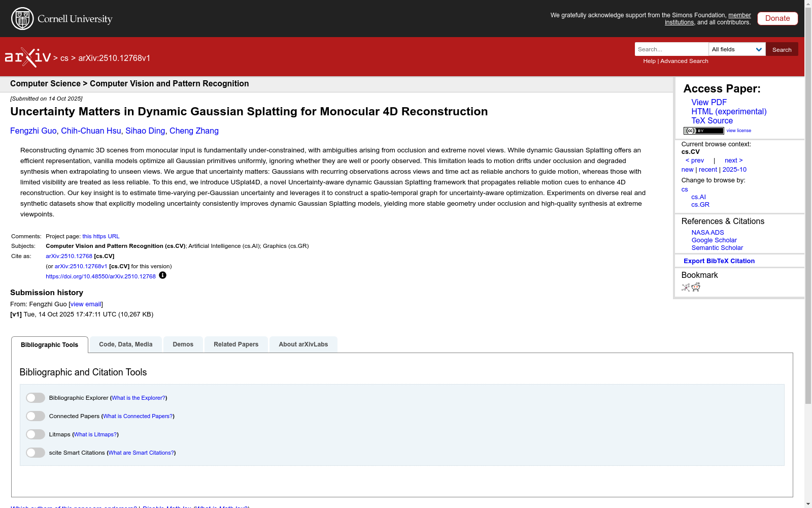
Task: Open What is Litmaps? link
Action: point(95,434)
